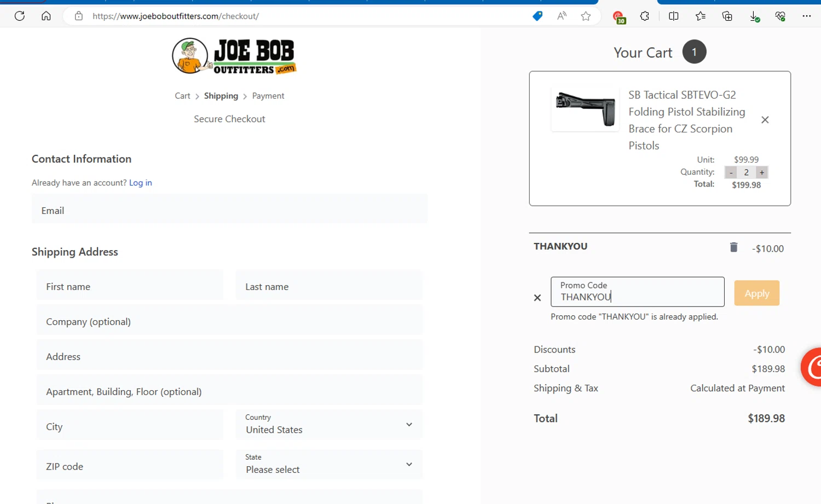Click the 'already applied' promo message
The width and height of the screenshot is (821, 504).
[x=634, y=317]
